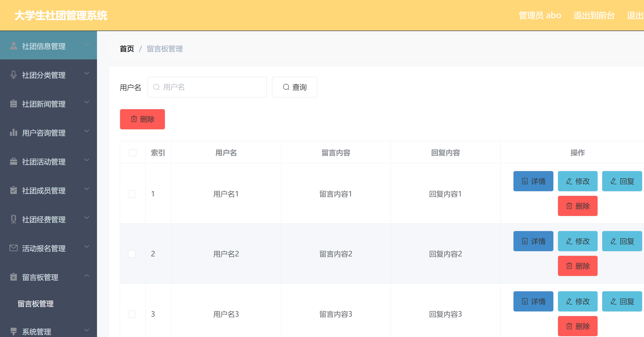Expand the 系统管理 section
The image size is (644, 337).
click(x=87, y=330)
